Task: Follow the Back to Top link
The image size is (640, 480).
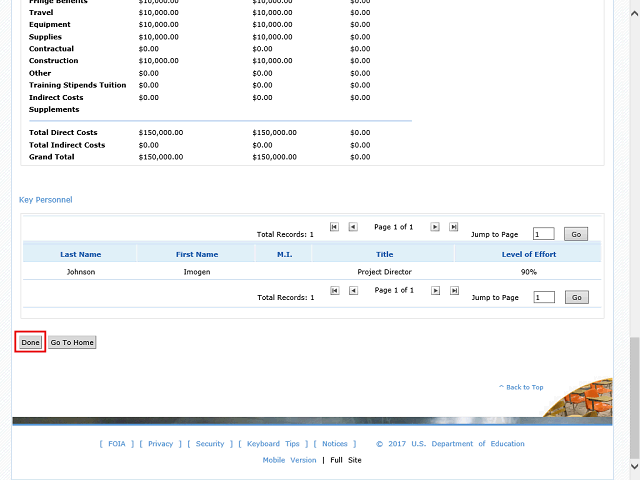Action: coord(522,387)
